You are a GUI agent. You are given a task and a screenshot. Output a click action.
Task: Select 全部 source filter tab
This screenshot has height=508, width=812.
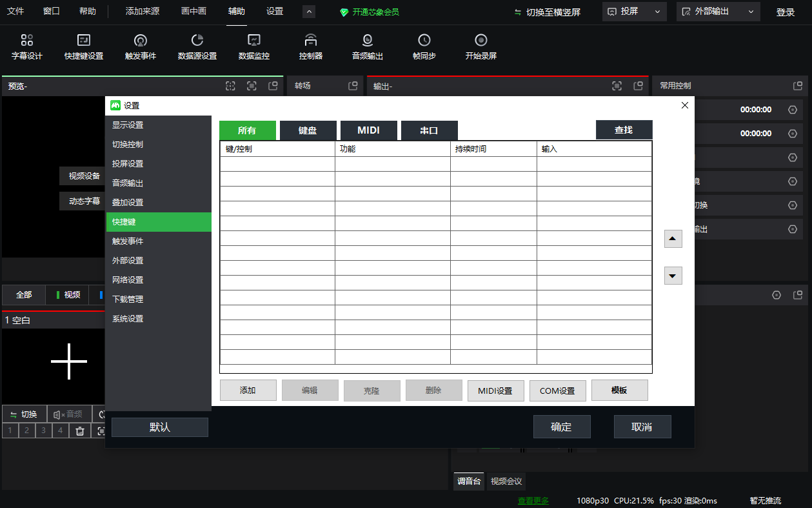(24, 295)
